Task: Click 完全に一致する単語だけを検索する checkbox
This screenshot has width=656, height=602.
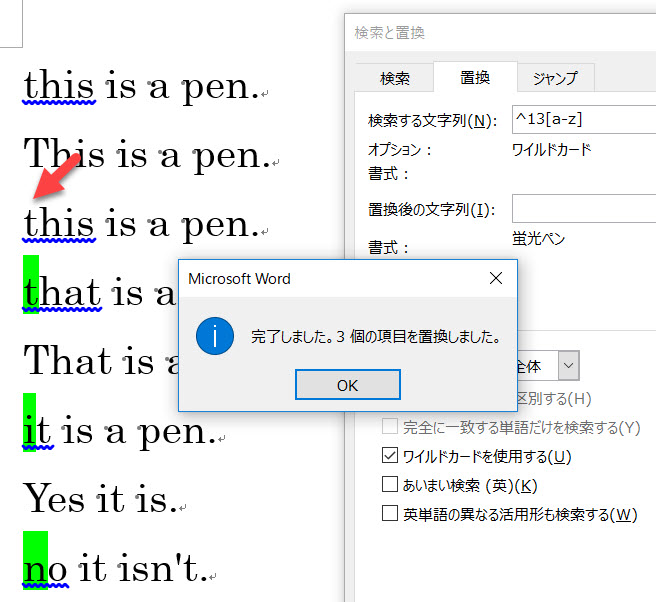Action: (390, 428)
